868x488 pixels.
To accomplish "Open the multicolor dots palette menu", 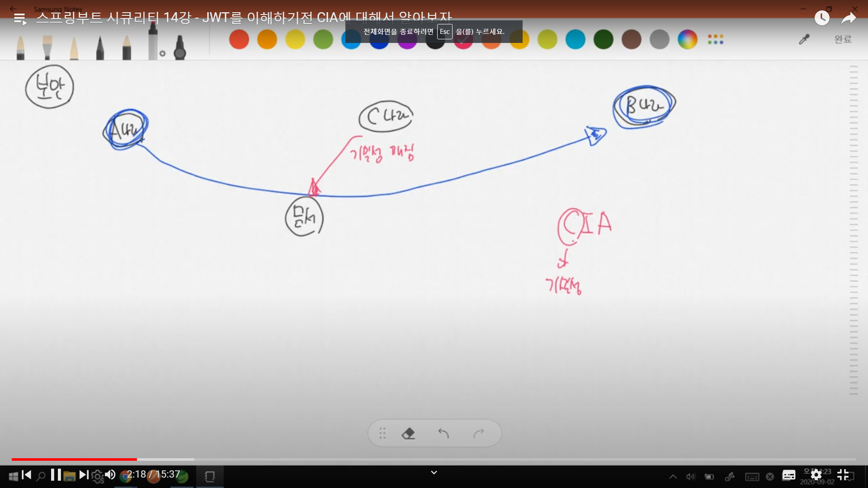I will click(715, 40).
